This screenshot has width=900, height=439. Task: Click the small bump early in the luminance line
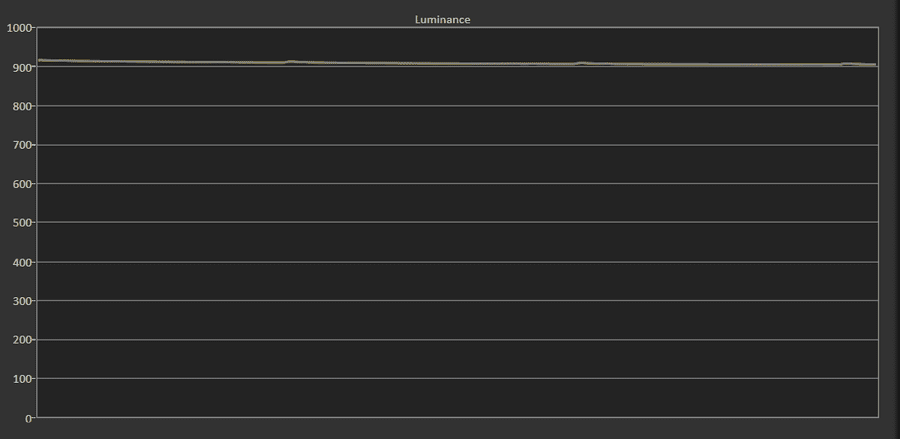click(x=291, y=61)
